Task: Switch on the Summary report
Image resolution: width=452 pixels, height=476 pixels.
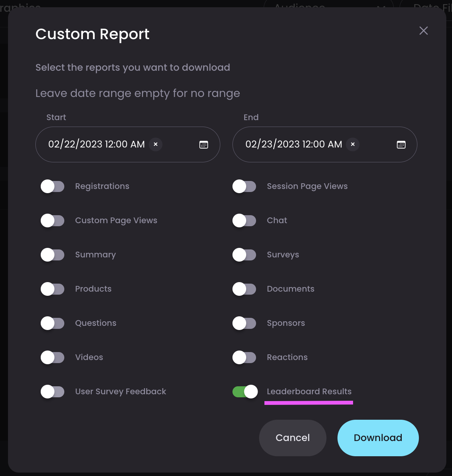Action: click(53, 255)
